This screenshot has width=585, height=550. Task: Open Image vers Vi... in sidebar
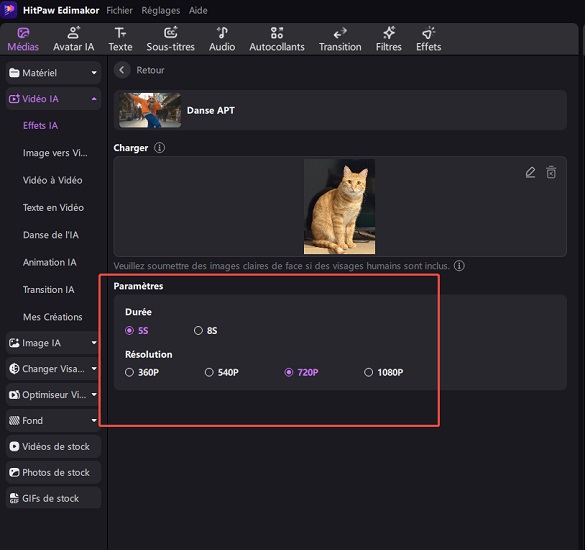click(55, 153)
